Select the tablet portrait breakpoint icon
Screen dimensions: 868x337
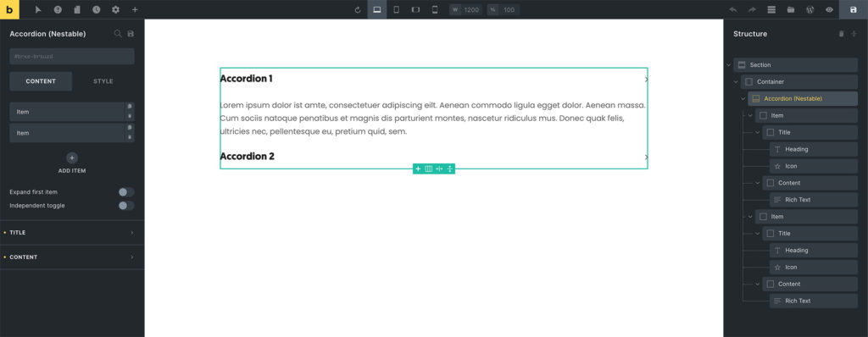(397, 9)
